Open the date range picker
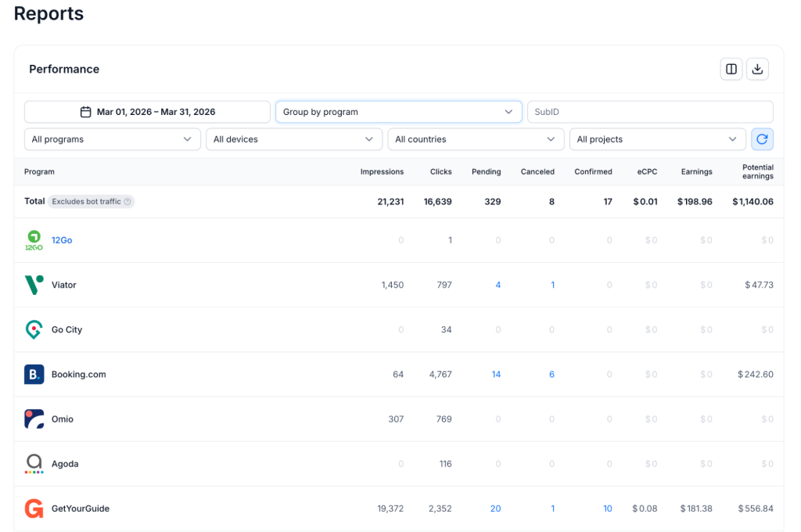Image resolution: width=801 pixels, height=532 pixels. point(147,112)
